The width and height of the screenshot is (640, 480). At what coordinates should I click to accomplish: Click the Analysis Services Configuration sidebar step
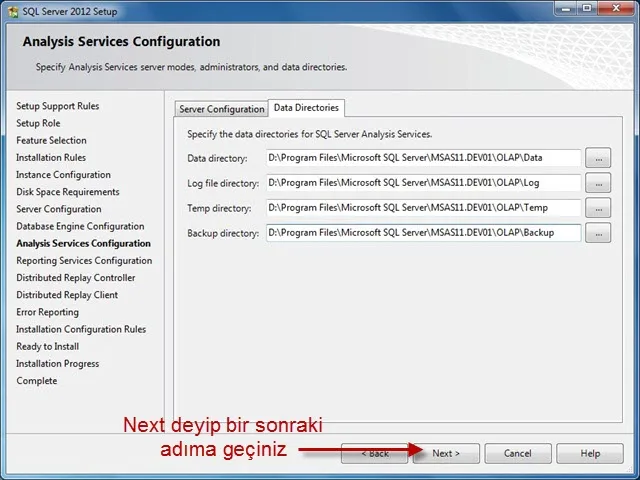(x=83, y=243)
